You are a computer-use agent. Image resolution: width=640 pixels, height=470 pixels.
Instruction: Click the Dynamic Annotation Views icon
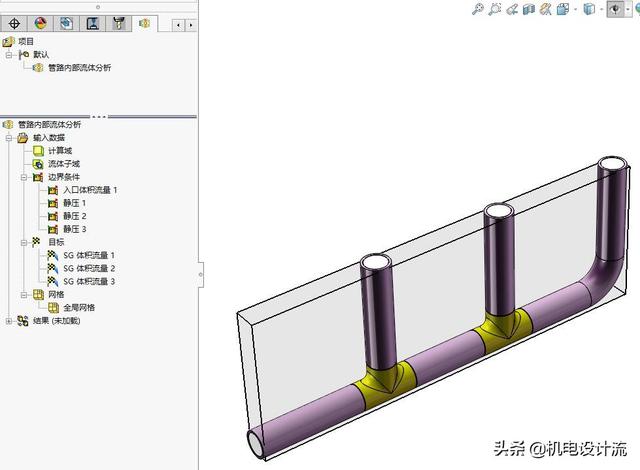pos(545,9)
